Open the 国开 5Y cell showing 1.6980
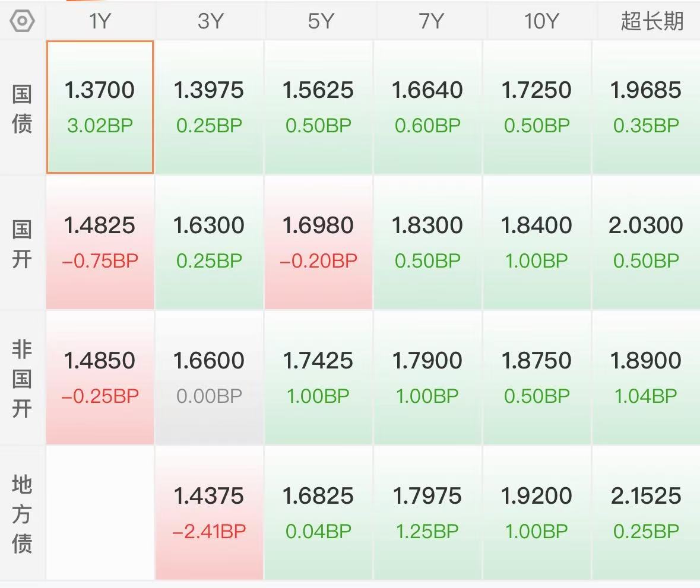This screenshot has height=588, width=700. 318,242
